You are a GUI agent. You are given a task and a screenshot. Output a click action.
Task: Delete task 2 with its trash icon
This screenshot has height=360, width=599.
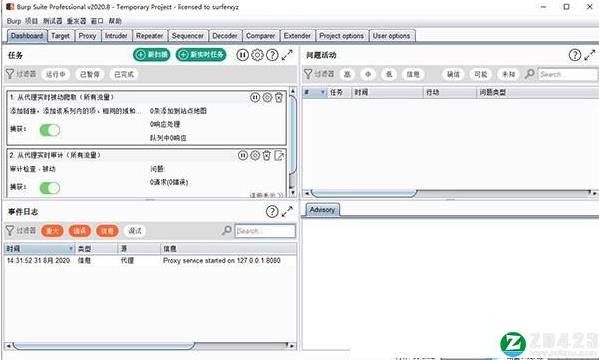coord(267,155)
